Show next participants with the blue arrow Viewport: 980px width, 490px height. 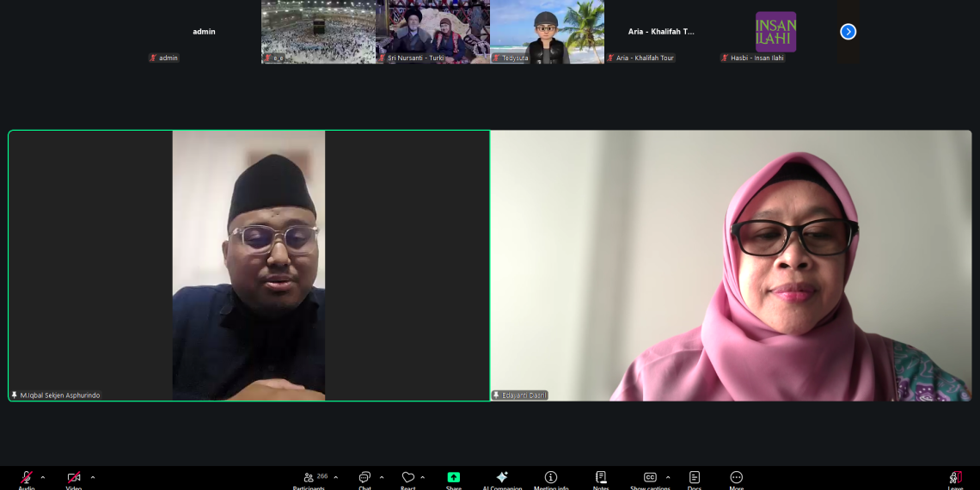point(848,31)
